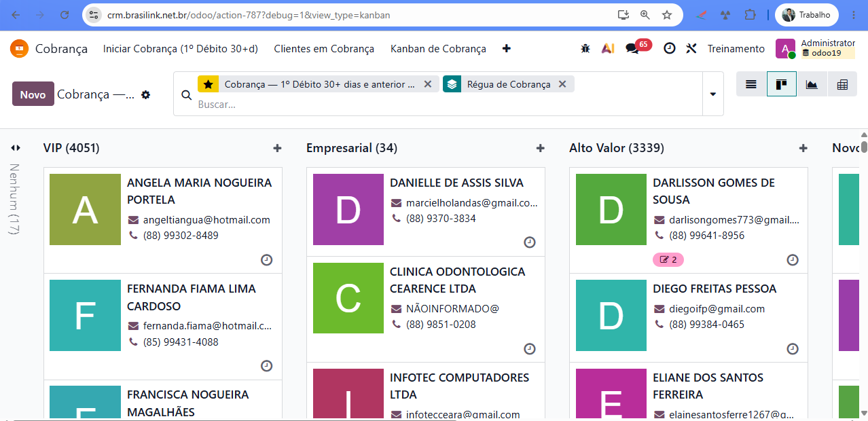
Task: Open the browser extensions puzzle icon
Action: 750,15
